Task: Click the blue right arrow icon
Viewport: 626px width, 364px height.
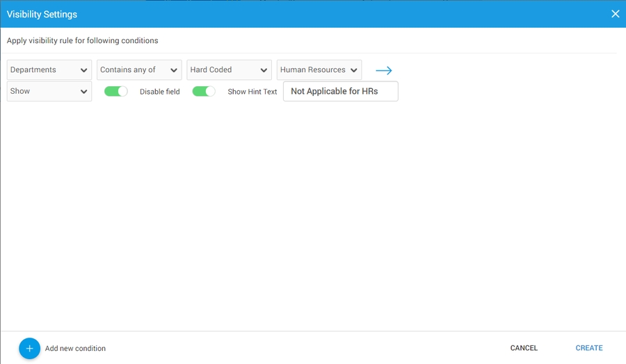Action: point(384,71)
